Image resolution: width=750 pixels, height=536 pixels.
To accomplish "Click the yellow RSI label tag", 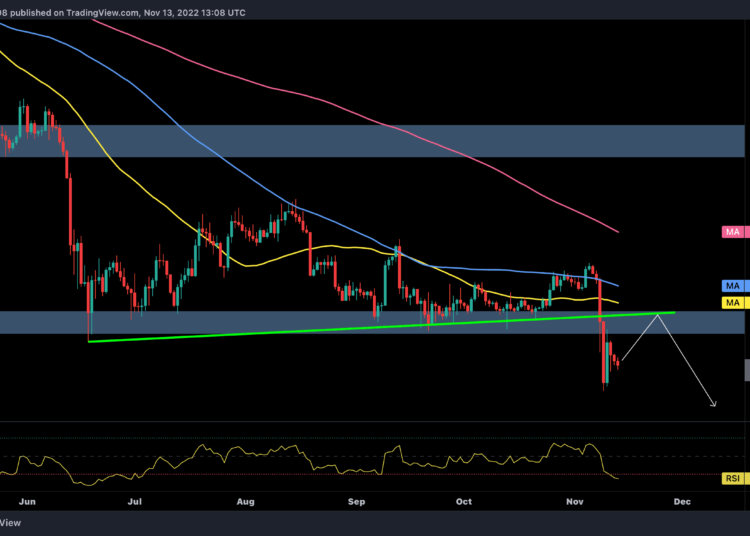I will 736,479.
